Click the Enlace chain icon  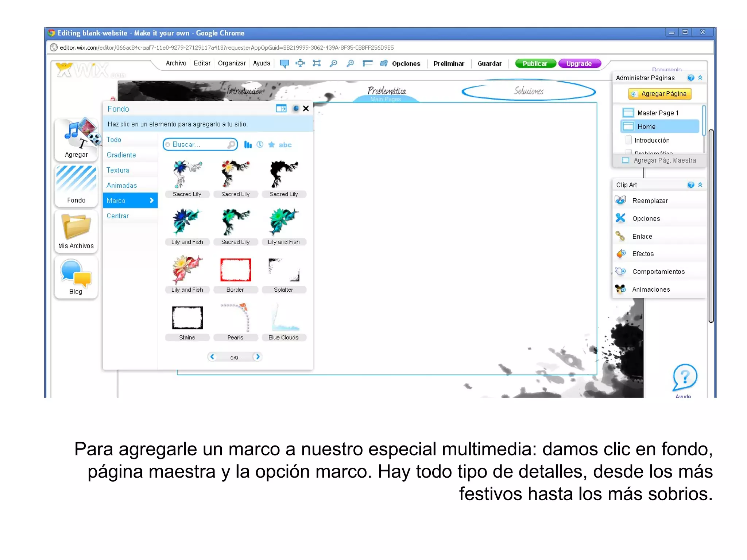620,236
